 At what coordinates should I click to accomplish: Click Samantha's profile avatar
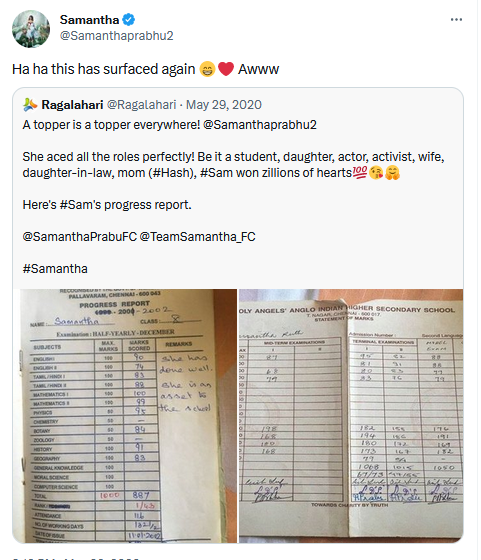31,29
